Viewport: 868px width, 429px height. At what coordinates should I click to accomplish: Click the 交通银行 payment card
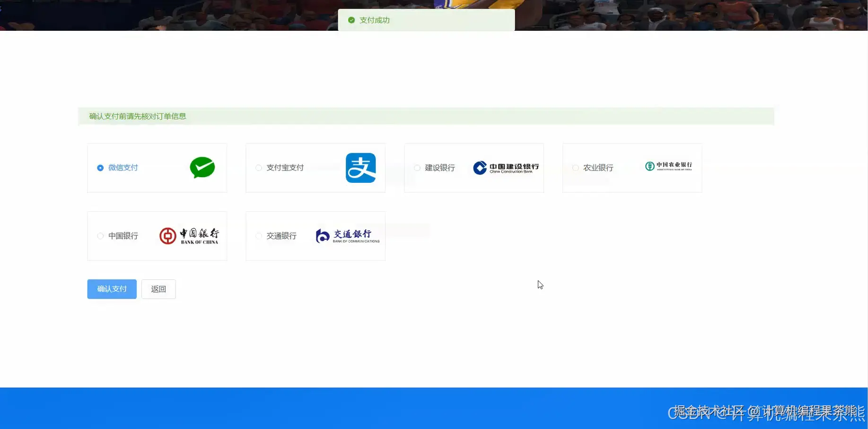coord(316,236)
